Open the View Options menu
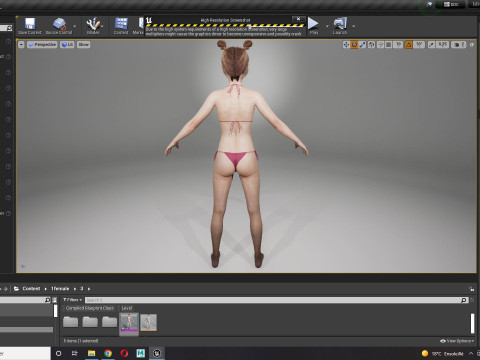 pyautogui.click(x=457, y=341)
